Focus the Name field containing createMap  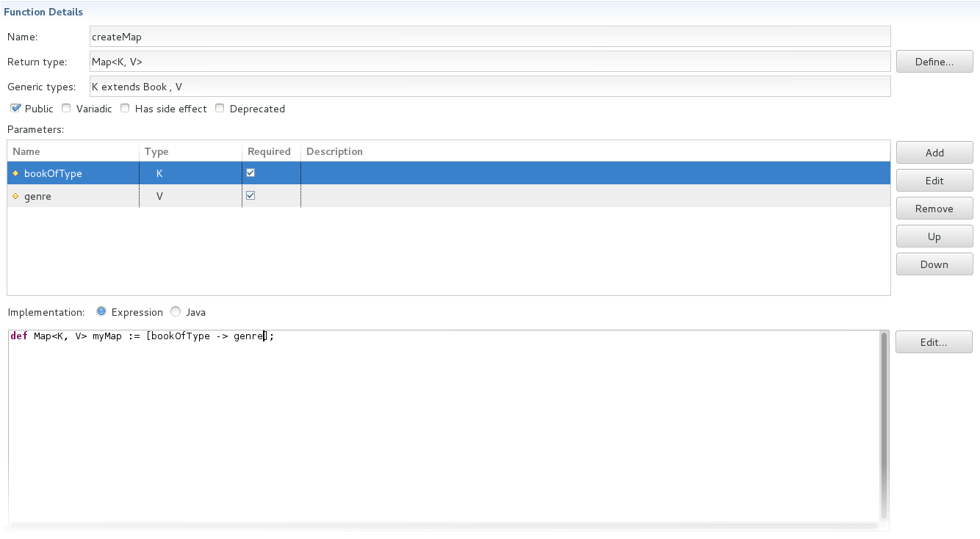point(490,37)
